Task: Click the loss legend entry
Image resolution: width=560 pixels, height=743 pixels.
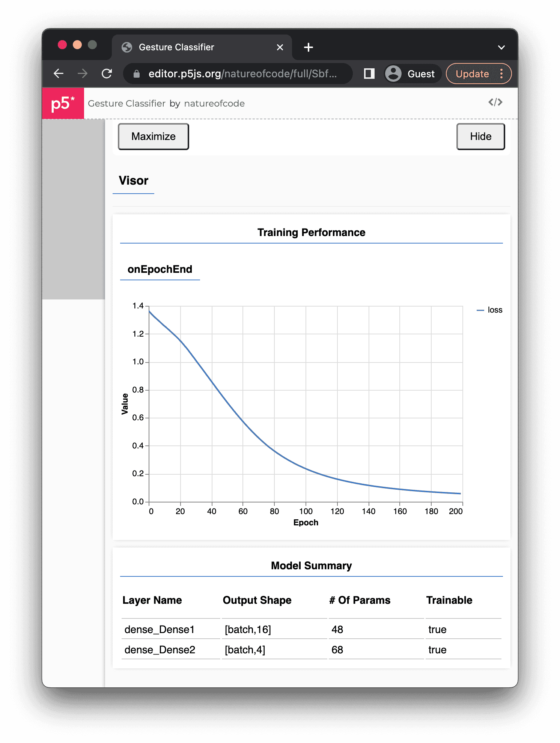Action: click(x=489, y=310)
